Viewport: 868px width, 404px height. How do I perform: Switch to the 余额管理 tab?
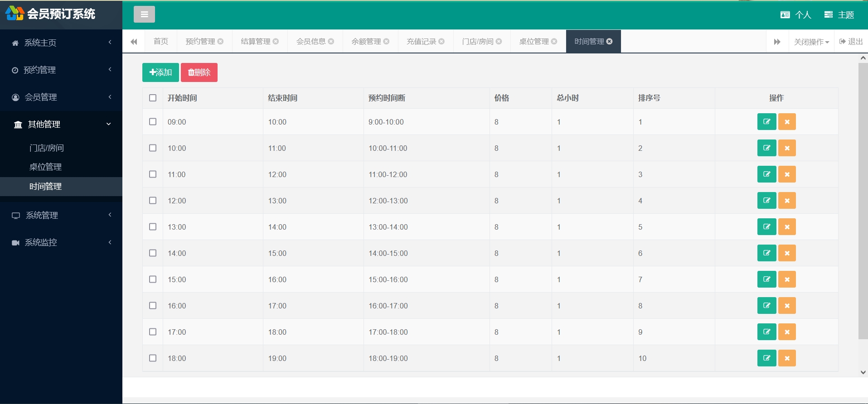(x=370, y=41)
